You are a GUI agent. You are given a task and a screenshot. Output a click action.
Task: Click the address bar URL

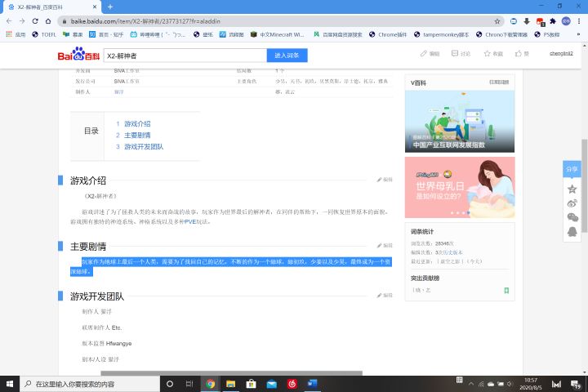pos(145,21)
